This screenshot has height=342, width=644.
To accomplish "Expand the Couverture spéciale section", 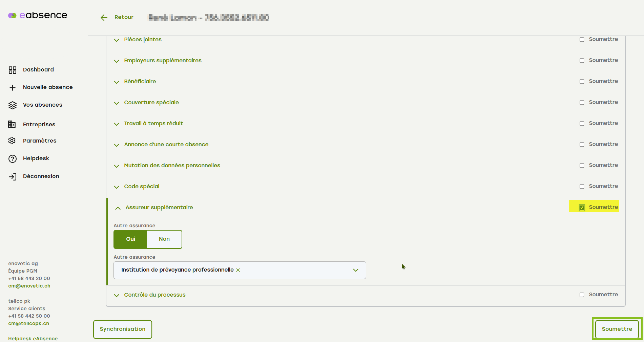I will tap(117, 103).
